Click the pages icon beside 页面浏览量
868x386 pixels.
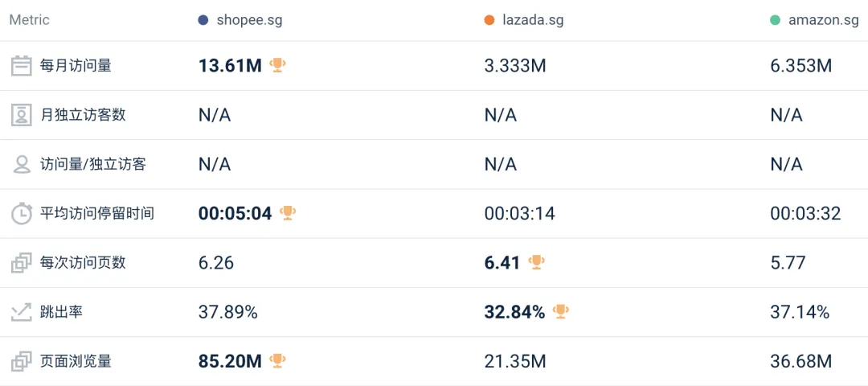click(x=22, y=361)
